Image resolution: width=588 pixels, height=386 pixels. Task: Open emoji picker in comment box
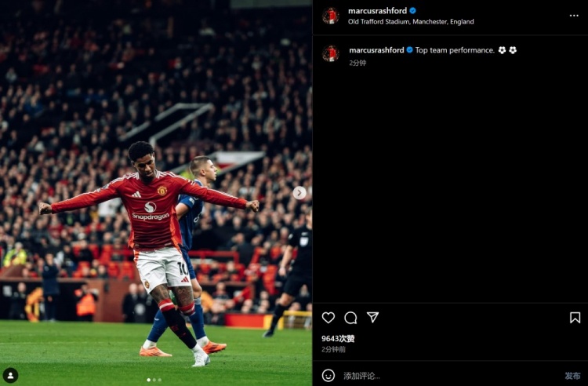tap(328, 375)
